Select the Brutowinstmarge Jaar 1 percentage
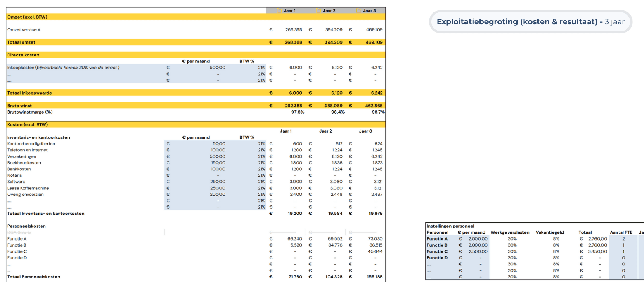 (297, 112)
